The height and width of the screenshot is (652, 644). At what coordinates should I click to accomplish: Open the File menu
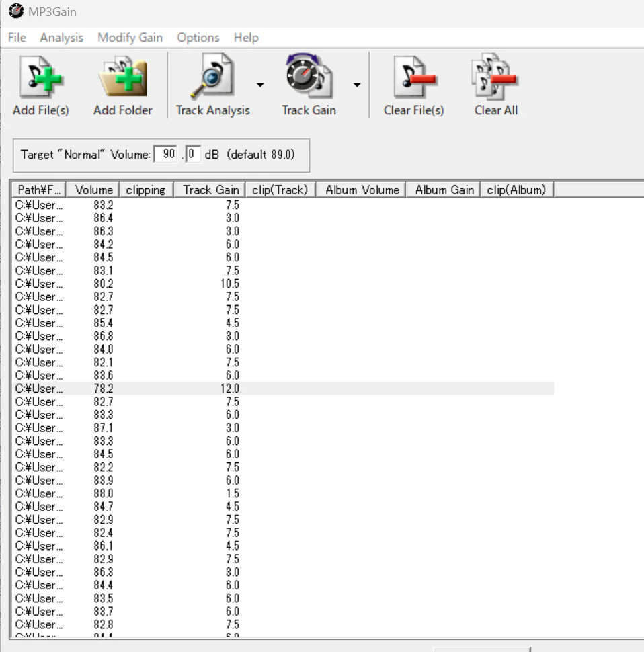17,38
